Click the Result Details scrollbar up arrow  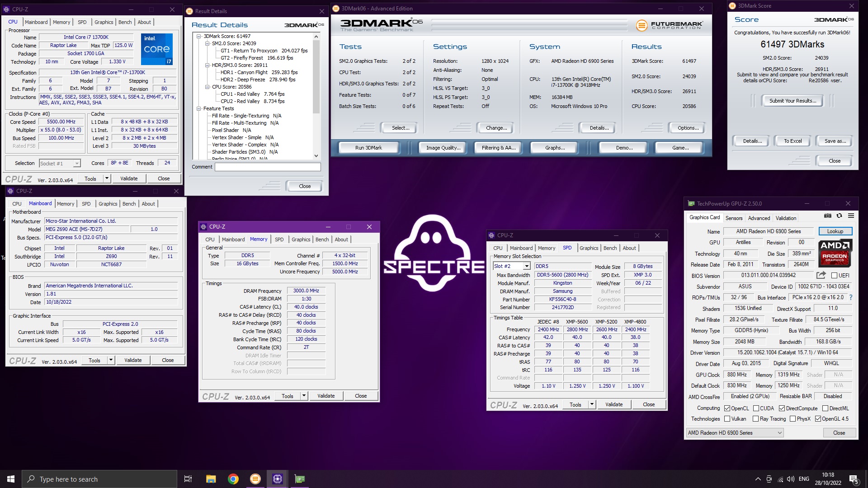[316, 36]
